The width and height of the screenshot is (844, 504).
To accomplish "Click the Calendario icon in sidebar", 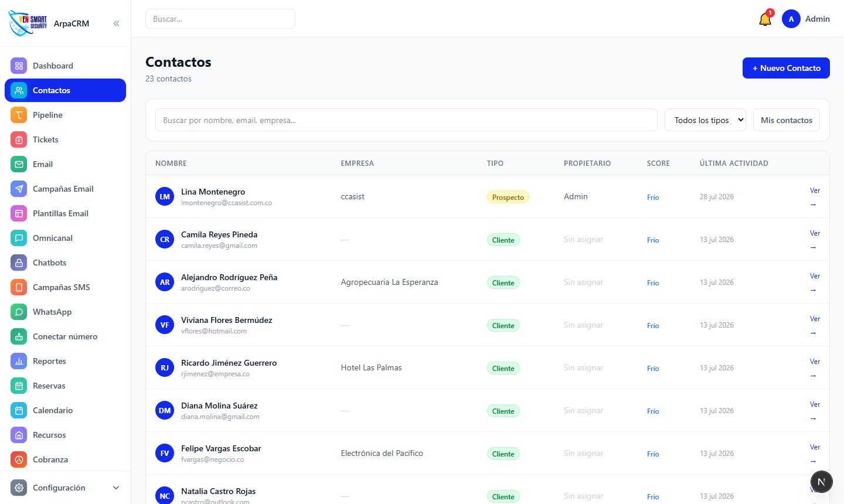I will [19, 410].
